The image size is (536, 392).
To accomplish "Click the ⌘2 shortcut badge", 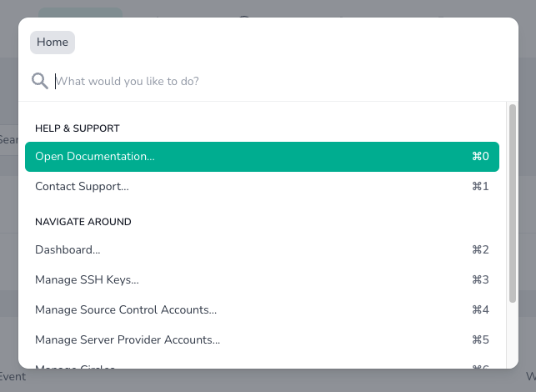I will tap(480, 250).
